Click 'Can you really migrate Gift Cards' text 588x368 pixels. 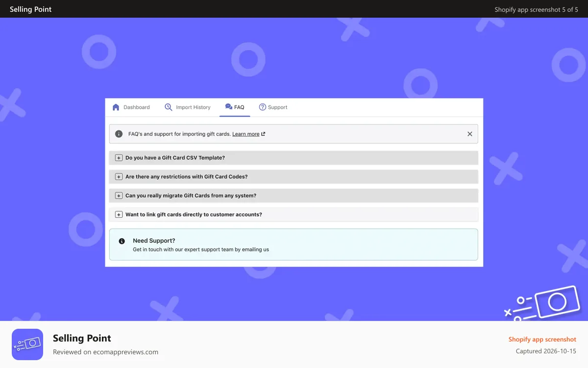(168, 195)
